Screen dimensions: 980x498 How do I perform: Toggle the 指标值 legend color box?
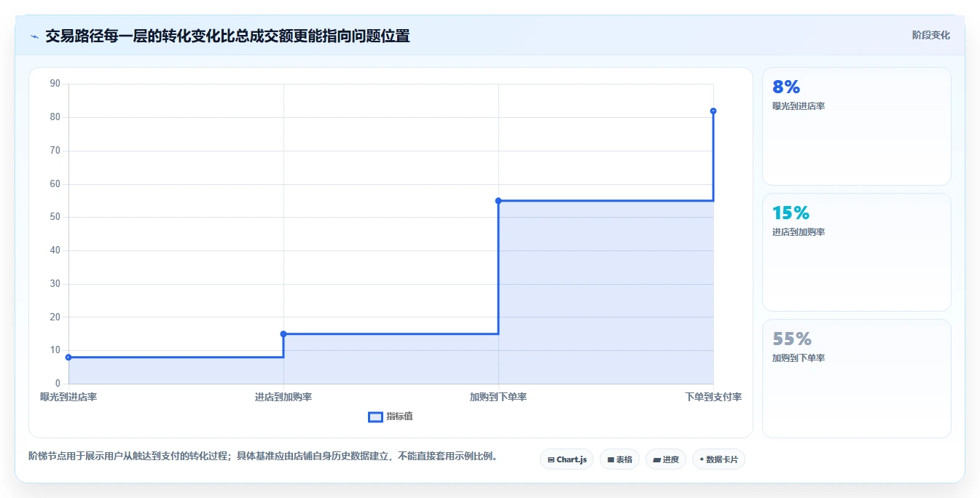(x=375, y=416)
